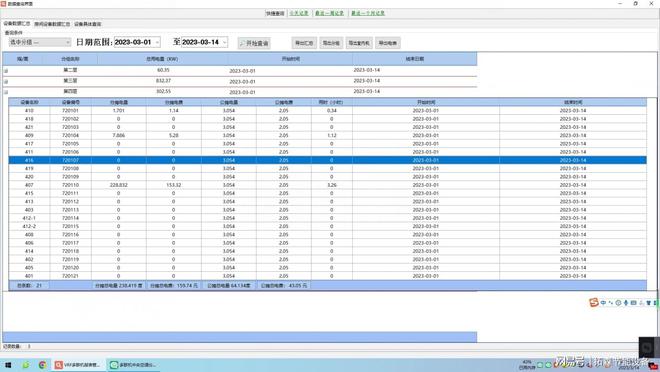Click the 导出汇总 export button

tap(304, 43)
